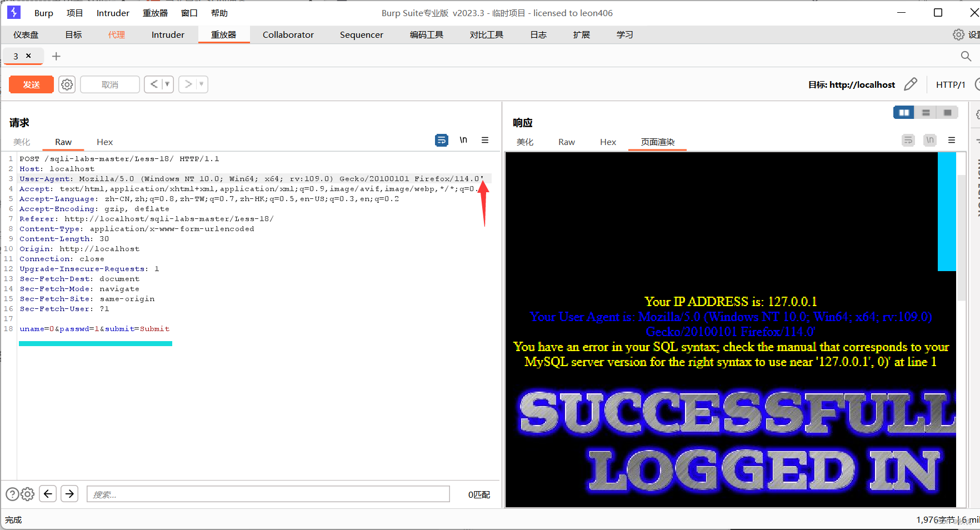Select the request Hex view tab
The height and width of the screenshot is (530, 980).
pos(104,142)
